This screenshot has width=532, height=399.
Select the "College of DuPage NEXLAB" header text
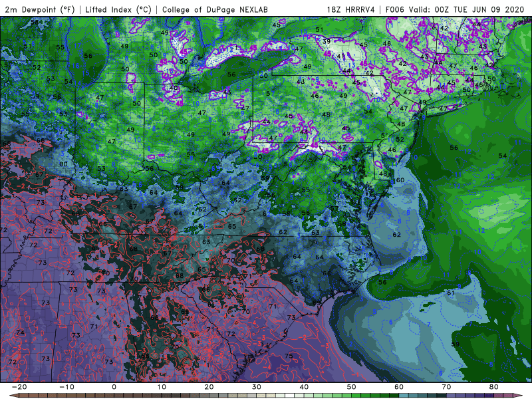click(x=215, y=9)
